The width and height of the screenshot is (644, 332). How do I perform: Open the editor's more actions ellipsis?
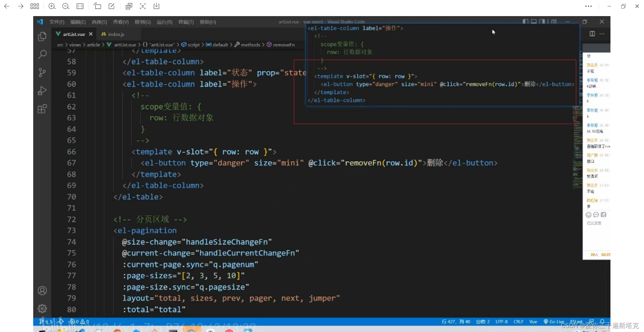click(x=602, y=34)
